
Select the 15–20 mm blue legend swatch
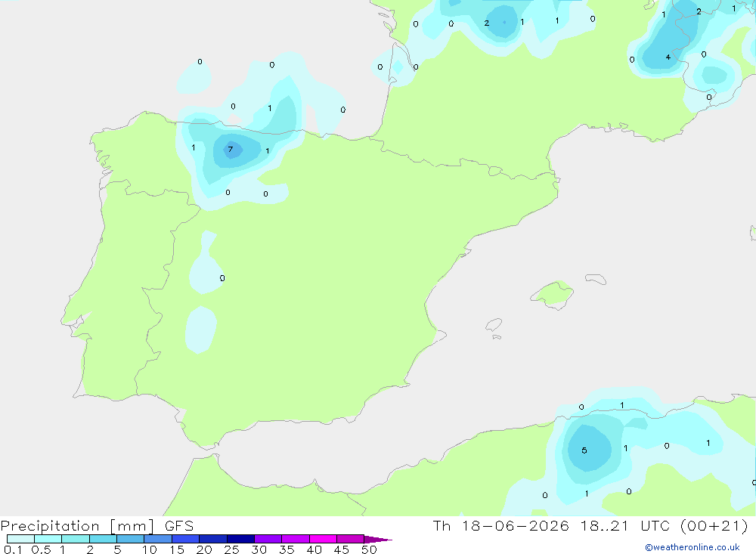pyautogui.click(x=185, y=539)
